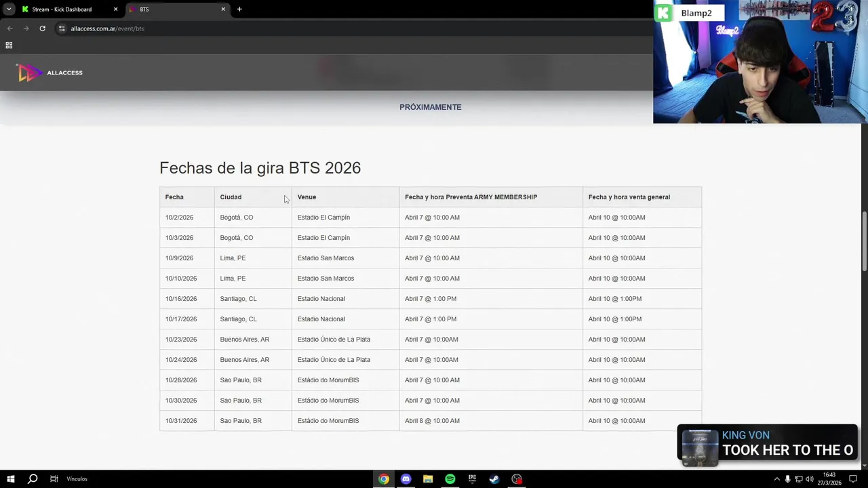
Task: Click Abril 7 @ 1:00 PM, 10/16/2026 row
Action: point(431,299)
